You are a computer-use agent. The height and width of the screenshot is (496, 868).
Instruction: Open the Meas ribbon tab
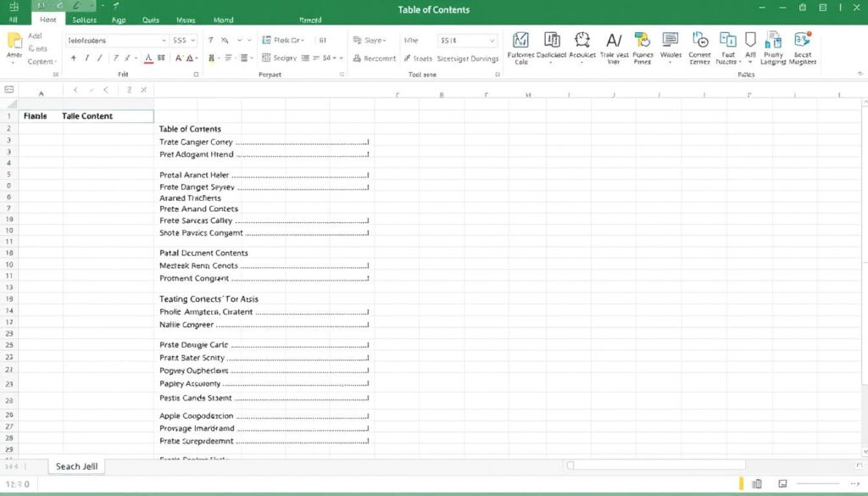click(x=186, y=20)
